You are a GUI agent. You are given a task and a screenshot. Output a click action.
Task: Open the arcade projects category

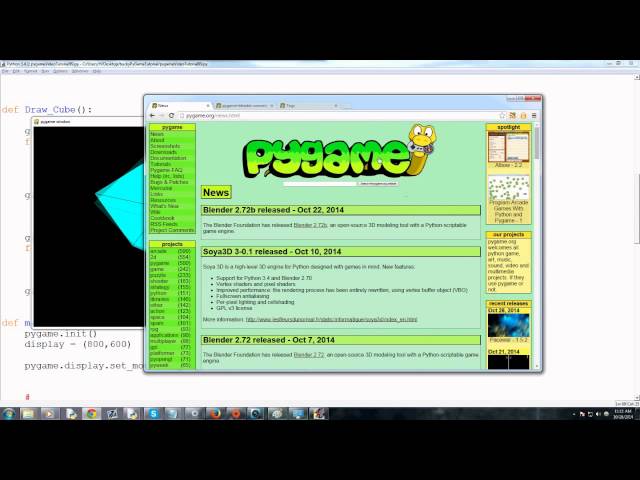coord(158,251)
